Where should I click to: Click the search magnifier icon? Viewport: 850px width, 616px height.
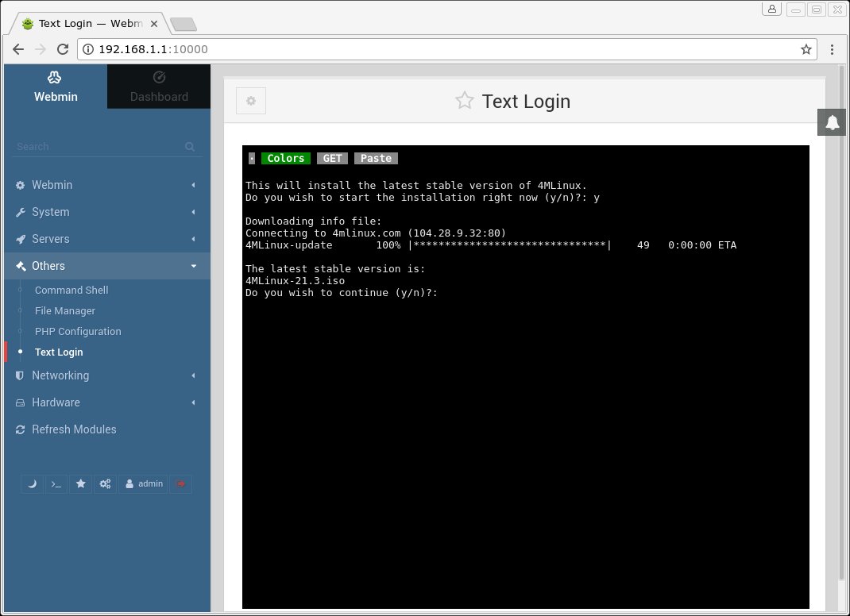[x=190, y=146]
